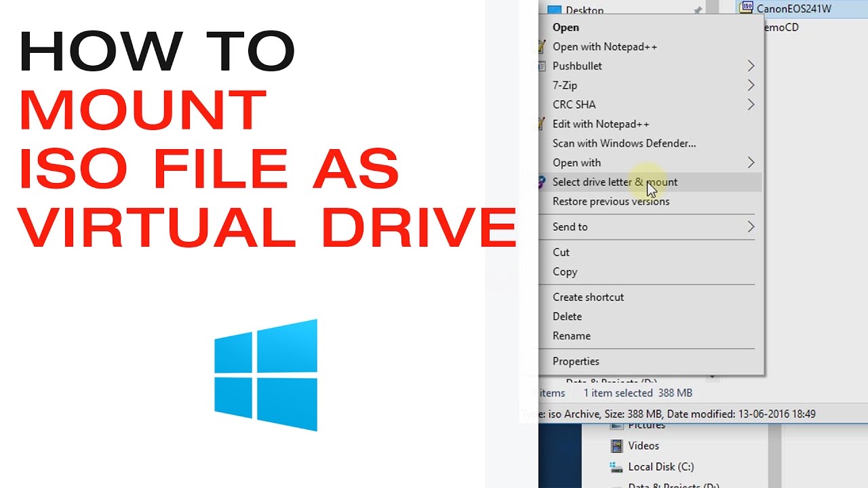Click the Pushbullet icon in context menu
The width and height of the screenshot is (868, 488).
541,66
